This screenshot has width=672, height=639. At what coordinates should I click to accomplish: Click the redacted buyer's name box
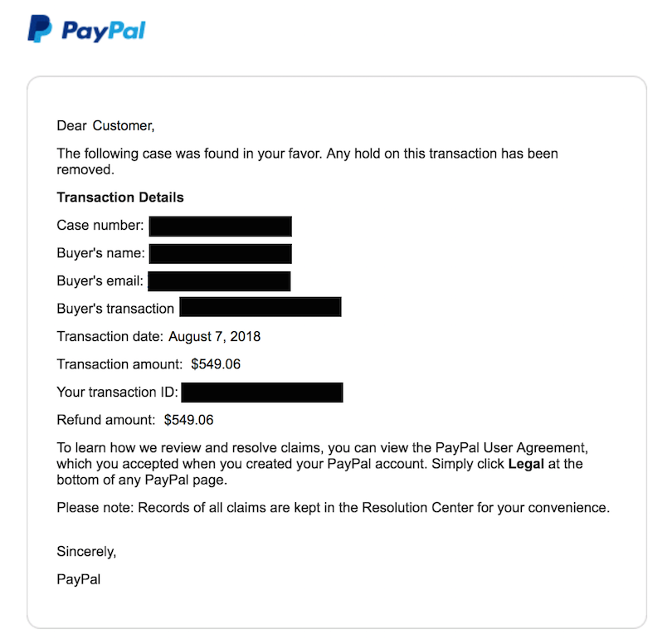(221, 254)
